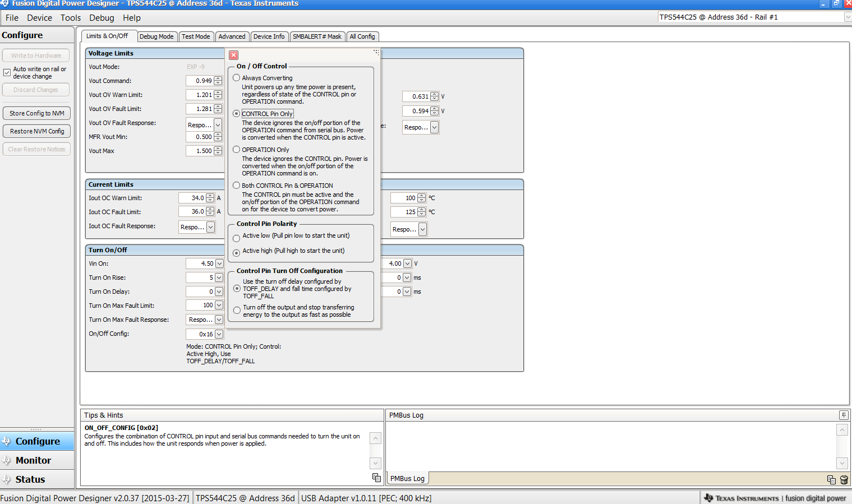Click the copy icon in PMBus Log footer
The width and height of the screenshot is (852, 504).
pyautogui.click(x=831, y=479)
